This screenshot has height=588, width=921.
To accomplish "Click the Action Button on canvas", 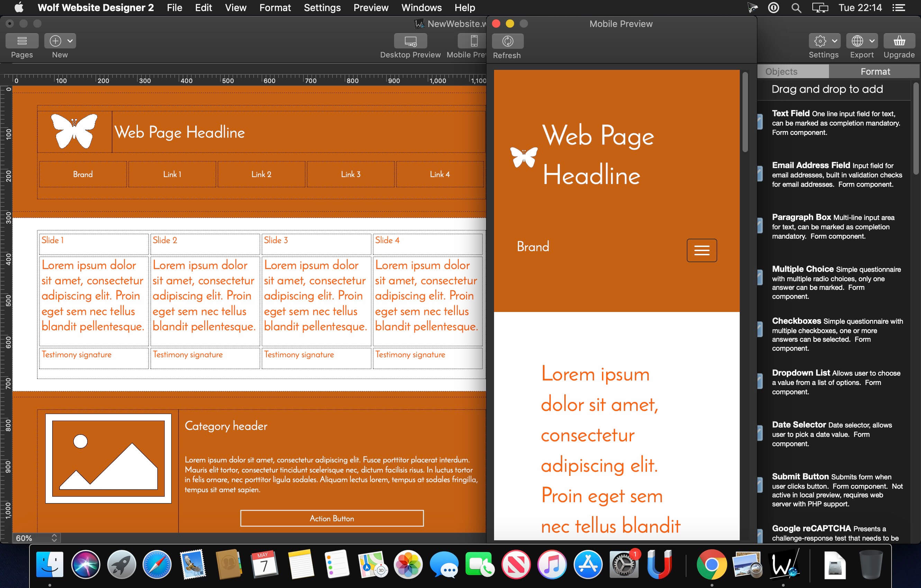I will 332,518.
